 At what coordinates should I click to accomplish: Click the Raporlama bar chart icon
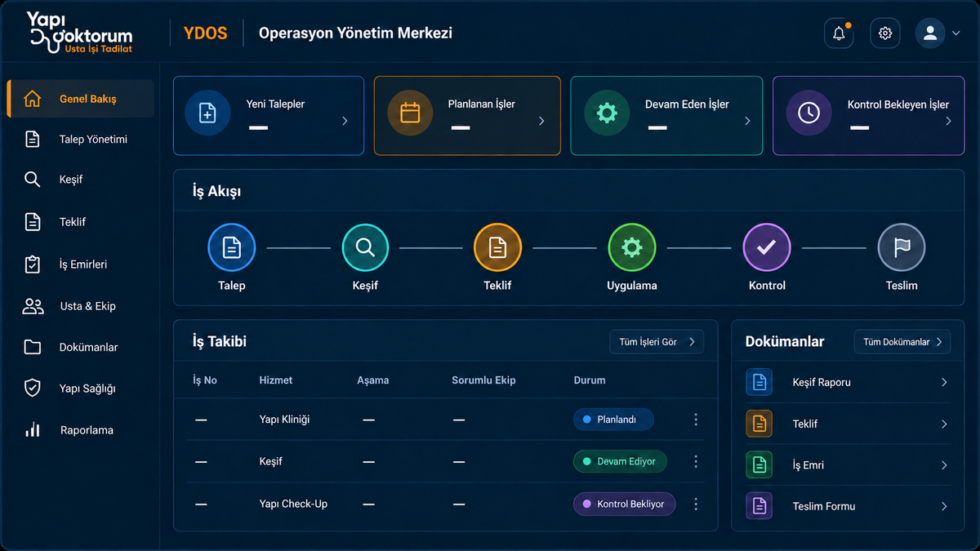click(32, 430)
